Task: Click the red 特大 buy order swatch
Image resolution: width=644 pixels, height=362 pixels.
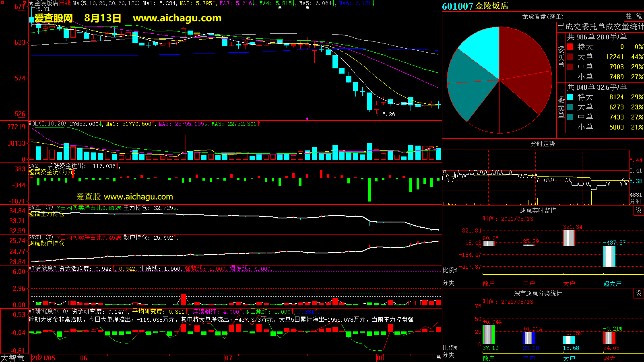Action: pos(570,47)
